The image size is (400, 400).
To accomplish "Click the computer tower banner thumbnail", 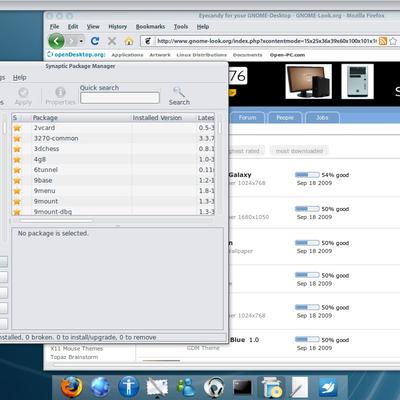I will coord(357,82).
